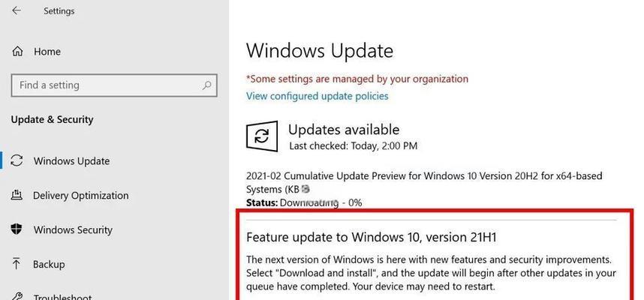
Task: Open the Home settings page
Action: pos(47,52)
